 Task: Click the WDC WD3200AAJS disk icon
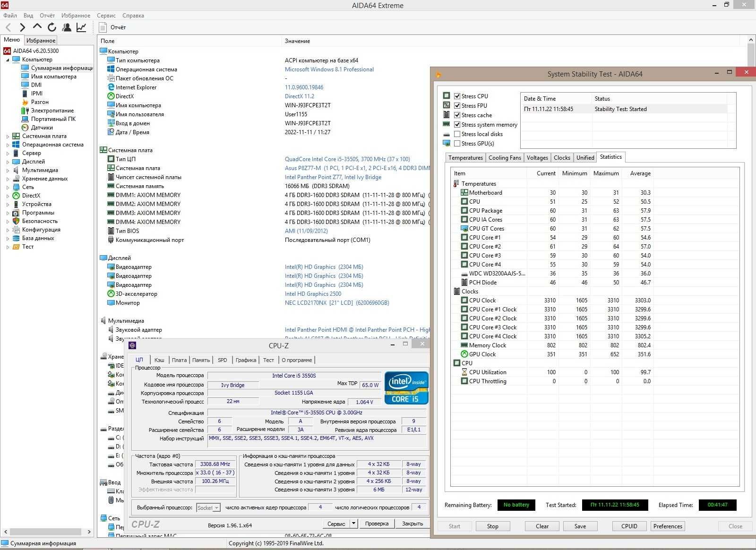pos(464,274)
